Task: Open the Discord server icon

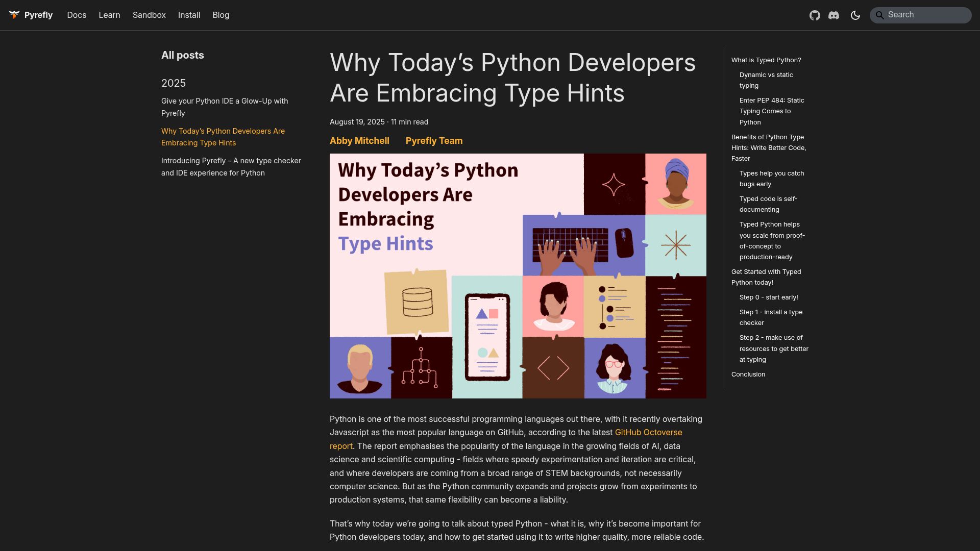Action: (x=834, y=15)
